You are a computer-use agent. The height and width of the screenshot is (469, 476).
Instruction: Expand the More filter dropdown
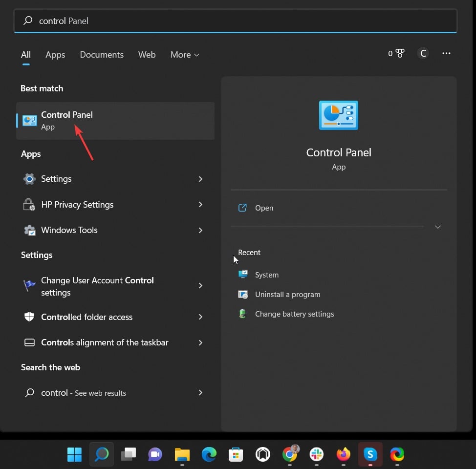185,55
